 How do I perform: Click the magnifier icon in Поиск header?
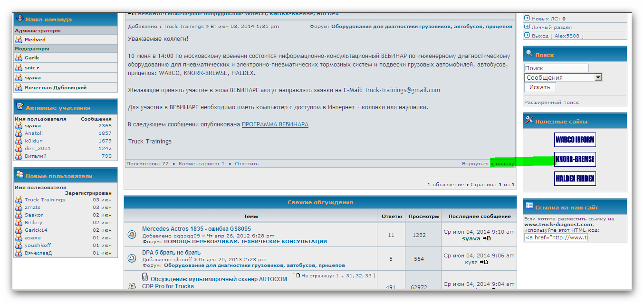tap(529, 54)
